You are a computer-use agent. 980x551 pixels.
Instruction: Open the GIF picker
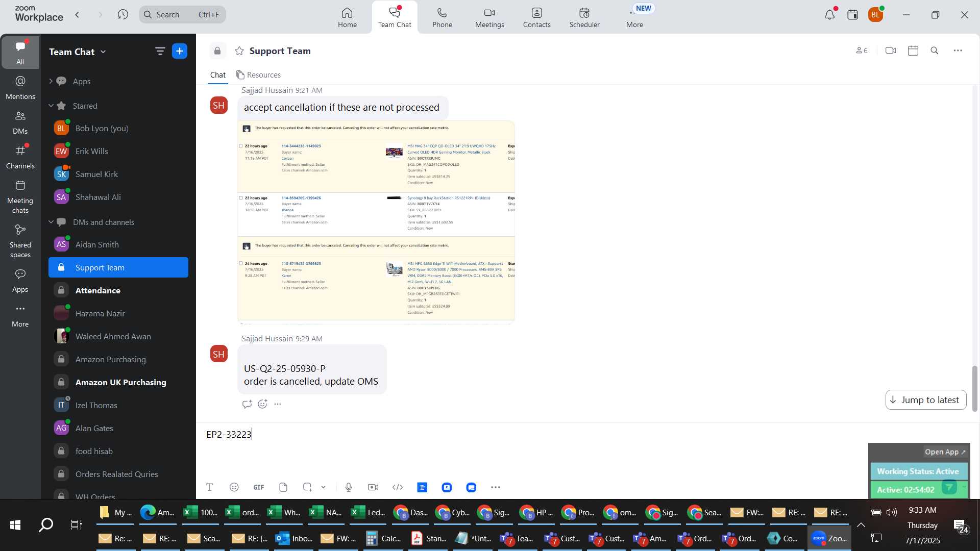[x=259, y=487]
